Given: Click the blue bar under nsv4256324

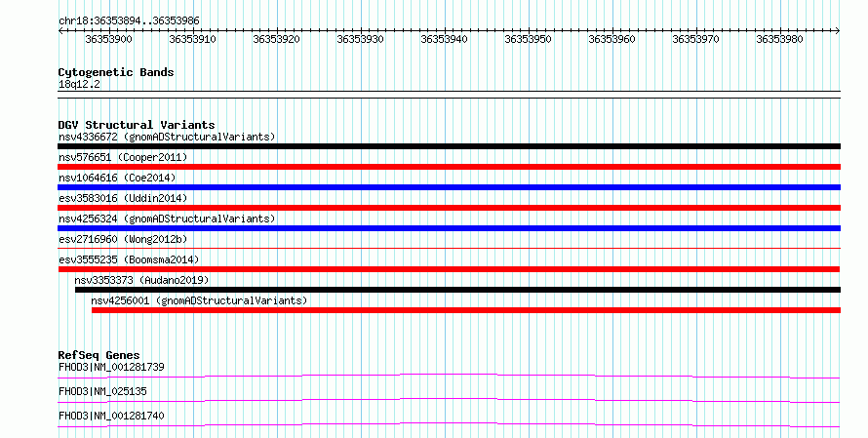Looking at the screenshot, I should 449,228.
